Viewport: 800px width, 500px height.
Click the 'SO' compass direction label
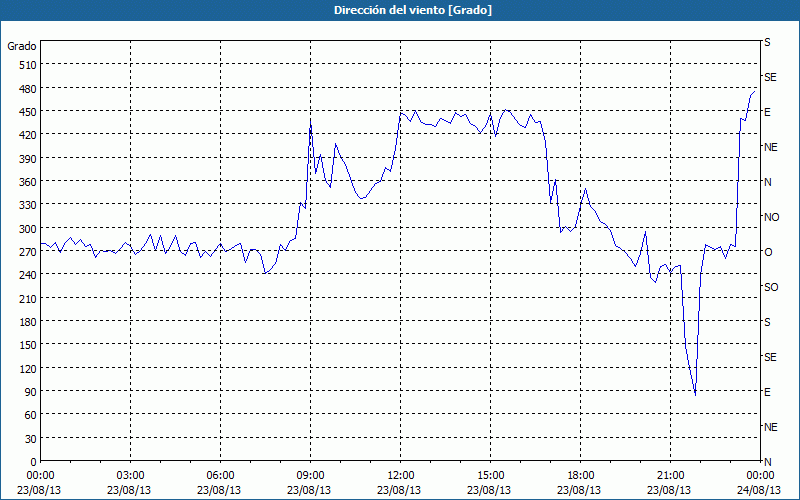tap(771, 287)
